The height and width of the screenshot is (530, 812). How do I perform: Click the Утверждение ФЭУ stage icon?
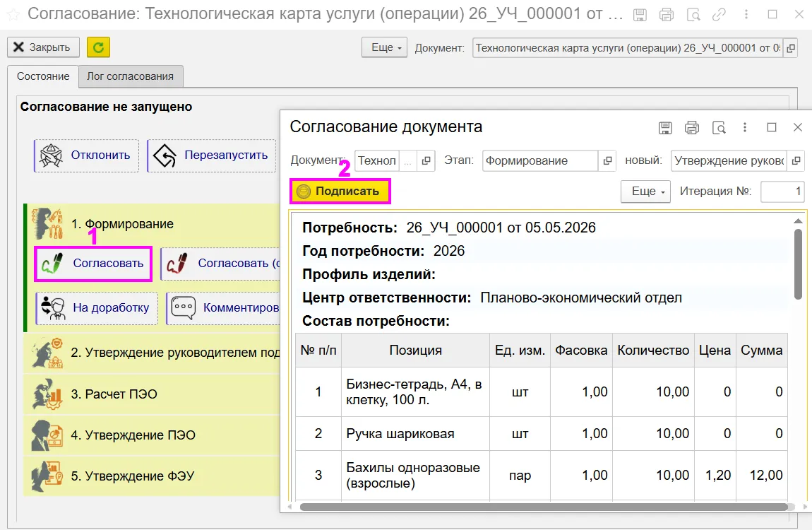pos(47,476)
